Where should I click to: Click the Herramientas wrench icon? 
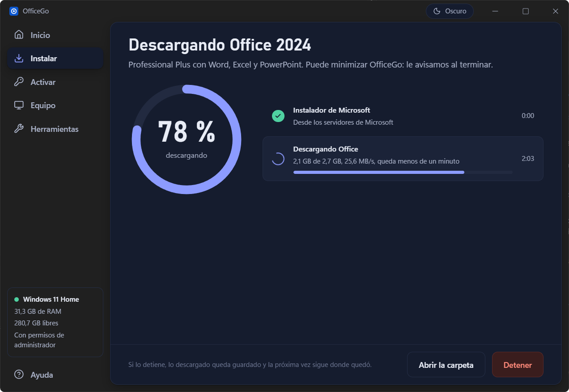tap(19, 129)
